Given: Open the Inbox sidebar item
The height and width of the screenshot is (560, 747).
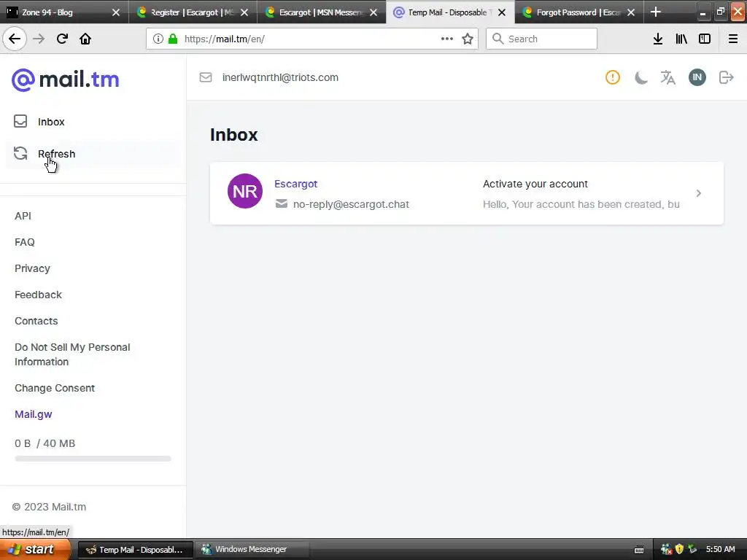Looking at the screenshot, I should point(93,122).
